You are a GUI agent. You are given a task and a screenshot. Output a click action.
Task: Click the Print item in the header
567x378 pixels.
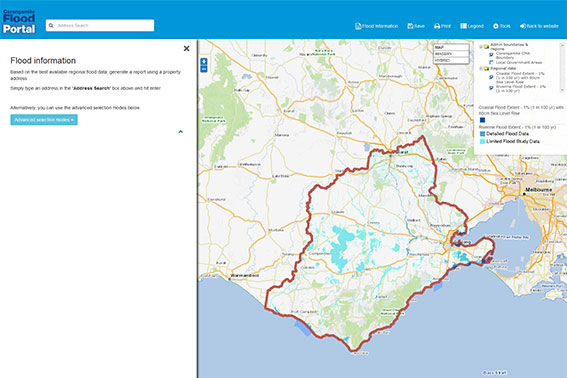[442, 26]
